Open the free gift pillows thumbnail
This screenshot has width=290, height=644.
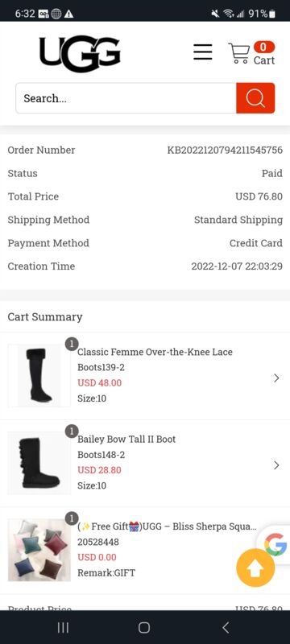tap(39, 550)
